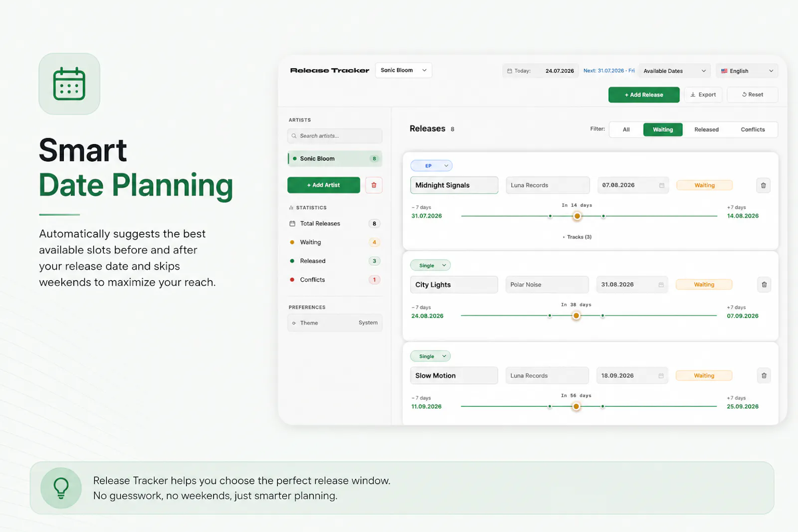The width and height of the screenshot is (798, 532).
Task: Click the Midnight Signals title field
Action: click(454, 185)
